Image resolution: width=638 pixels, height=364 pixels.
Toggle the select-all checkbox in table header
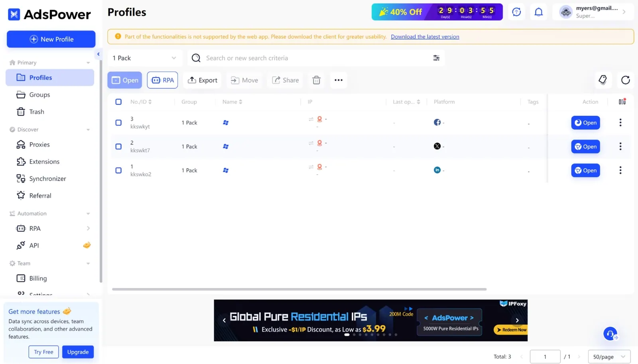118,102
